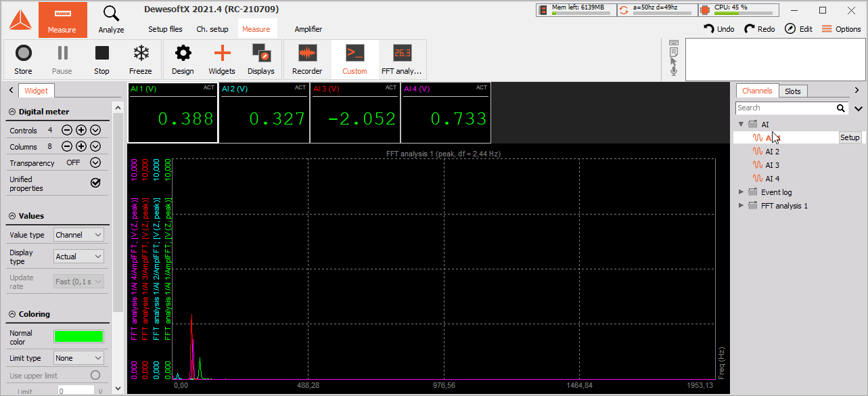This screenshot has height=396, width=868.
Task: Increase Columns count with plus
Action: [x=81, y=146]
